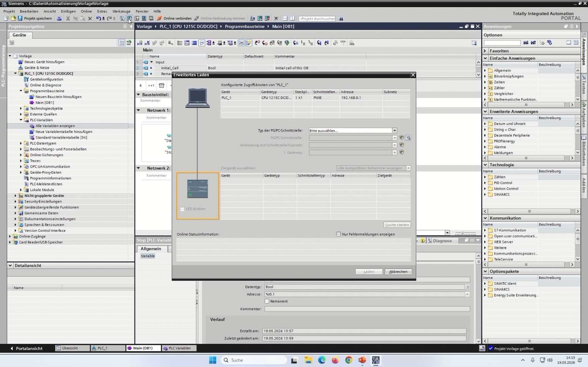Open the Extras menu

(102, 11)
